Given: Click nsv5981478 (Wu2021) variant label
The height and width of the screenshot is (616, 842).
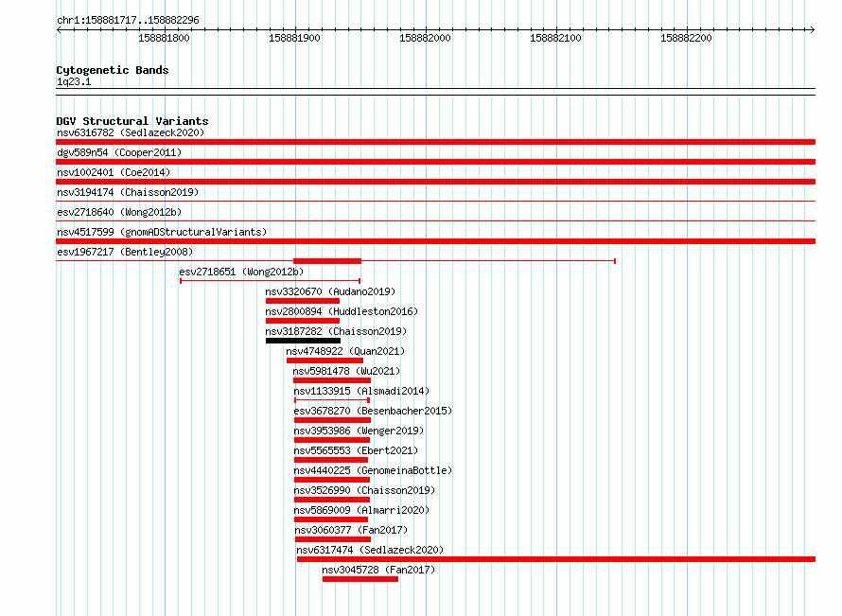Looking at the screenshot, I should pos(346,371).
